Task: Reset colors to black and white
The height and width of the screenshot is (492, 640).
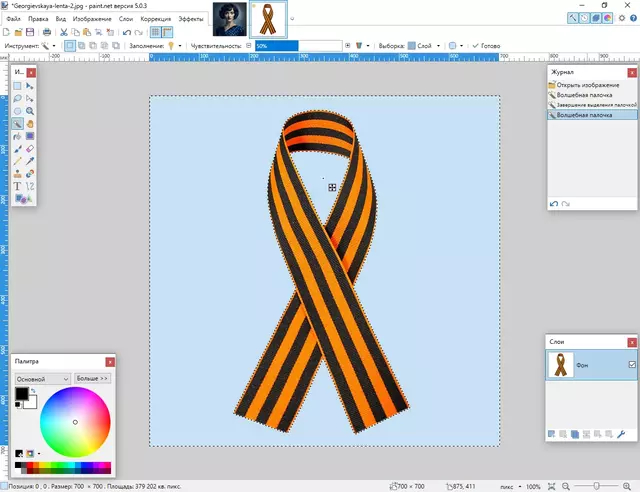Action: 19,405
